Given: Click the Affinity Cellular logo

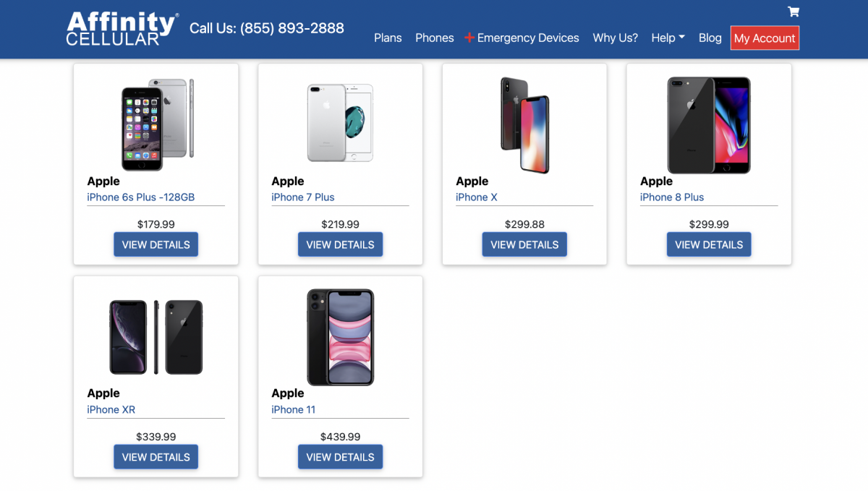Looking at the screenshot, I should tap(122, 29).
